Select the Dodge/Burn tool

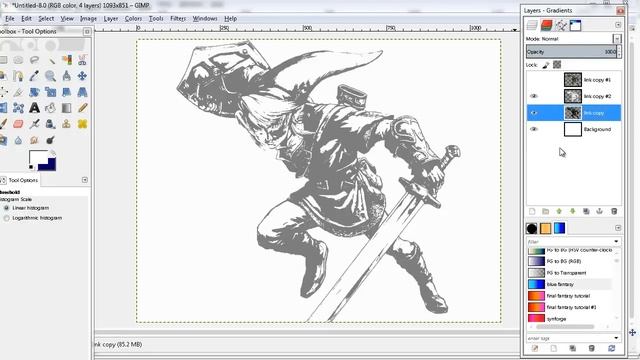pos(51,140)
